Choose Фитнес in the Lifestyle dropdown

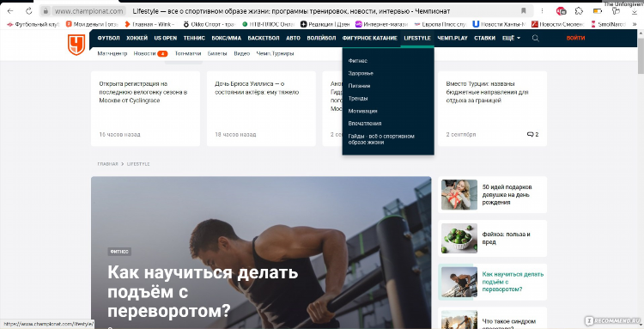(358, 61)
